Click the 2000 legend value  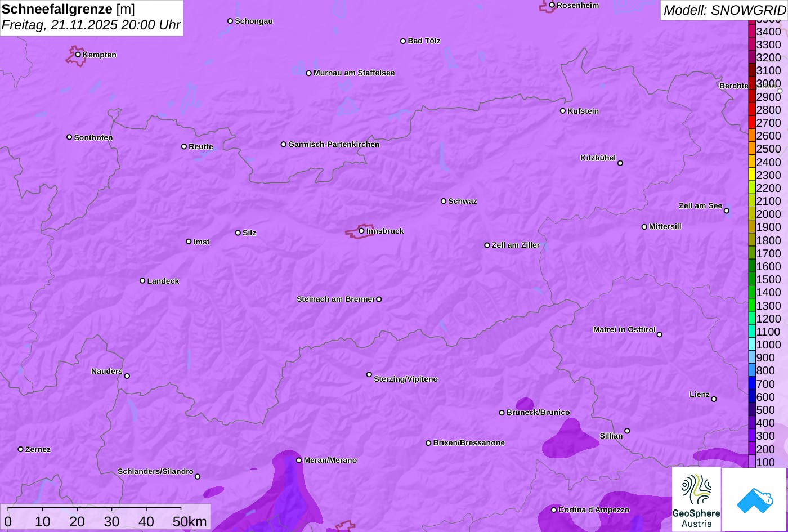coord(769,214)
